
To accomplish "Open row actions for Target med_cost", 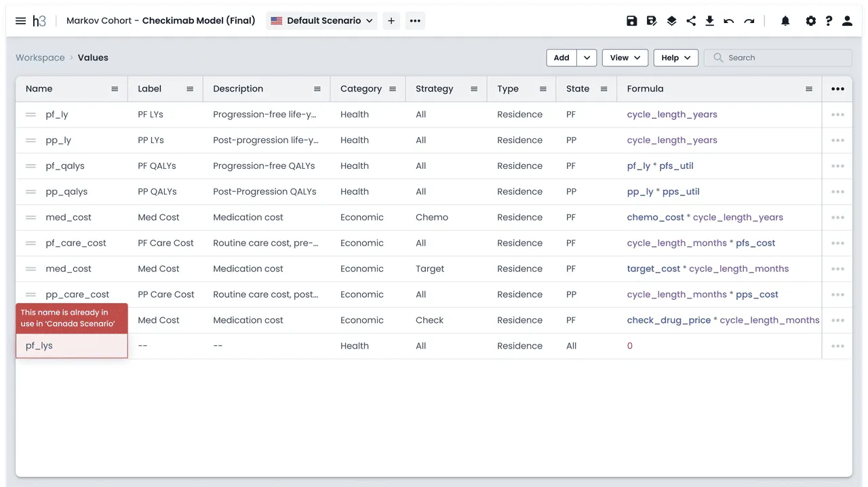I will click(x=837, y=269).
